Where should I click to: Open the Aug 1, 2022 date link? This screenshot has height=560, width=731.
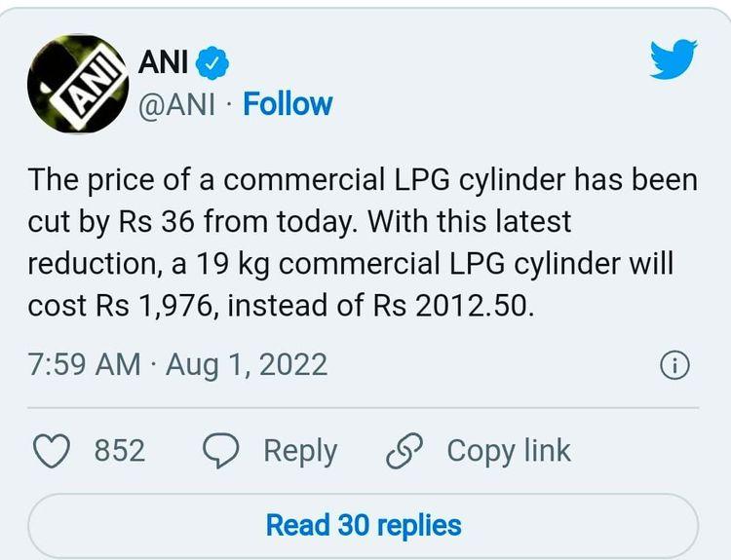(247, 365)
